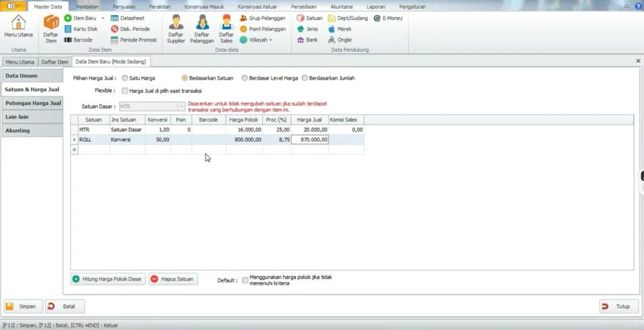Open help question mark icon
The width and height of the screenshot is (644, 330).
(x=638, y=6)
